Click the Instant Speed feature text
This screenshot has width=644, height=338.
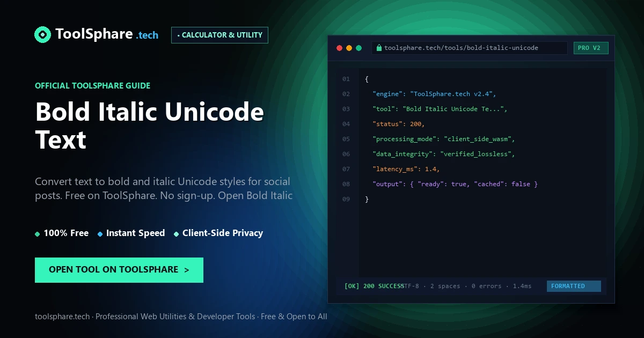pyautogui.click(x=136, y=233)
